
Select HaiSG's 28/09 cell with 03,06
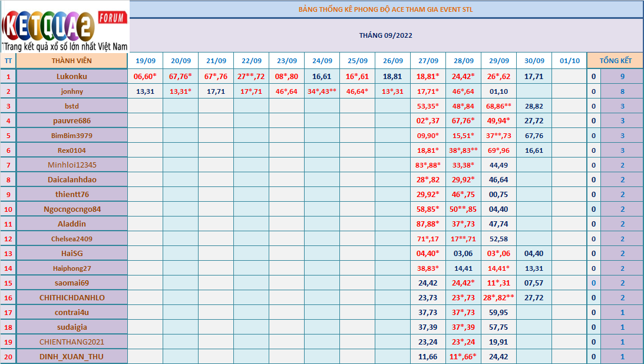pyautogui.click(x=463, y=253)
